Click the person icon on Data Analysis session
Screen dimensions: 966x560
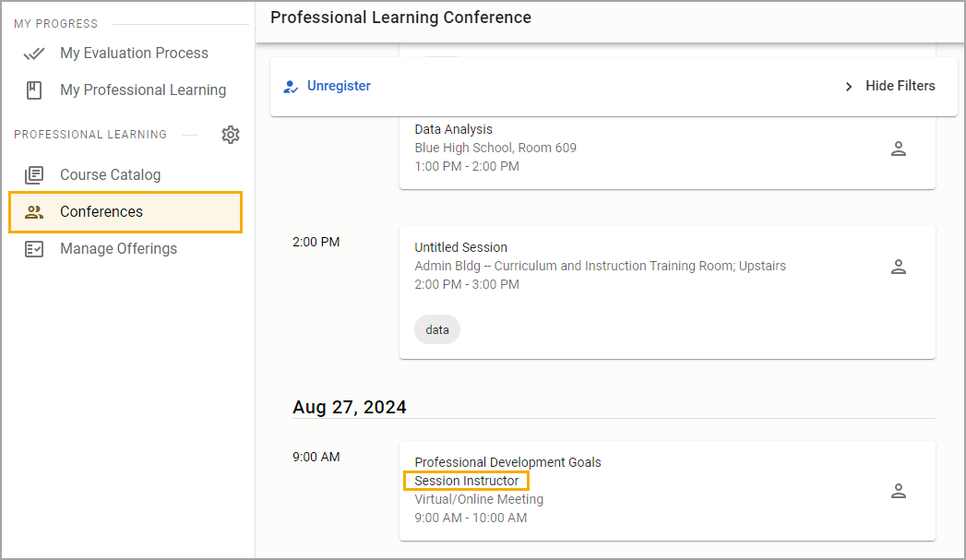[899, 149]
